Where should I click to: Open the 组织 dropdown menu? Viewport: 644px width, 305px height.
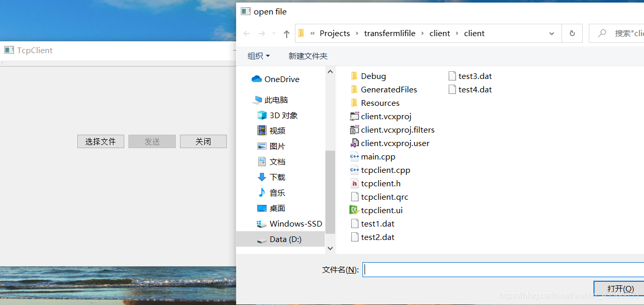(x=258, y=56)
